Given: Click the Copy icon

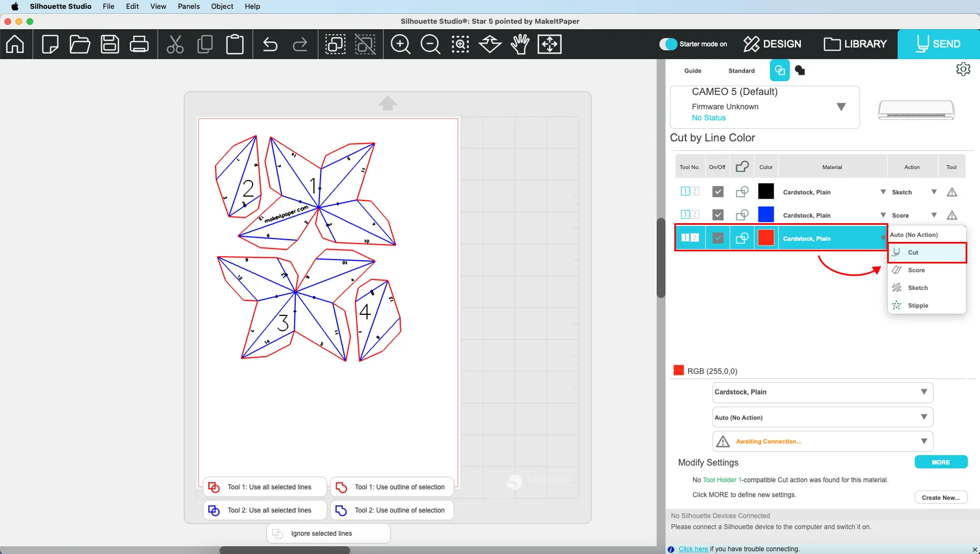Looking at the screenshot, I should click(x=205, y=44).
